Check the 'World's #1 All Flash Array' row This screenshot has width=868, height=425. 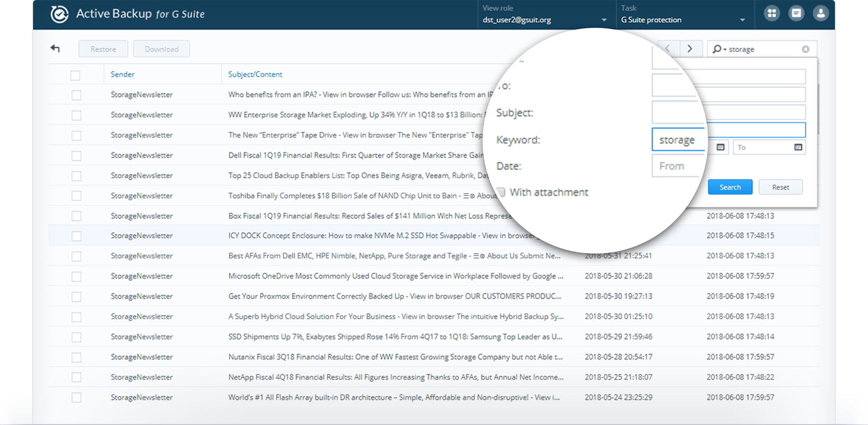tap(76, 398)
